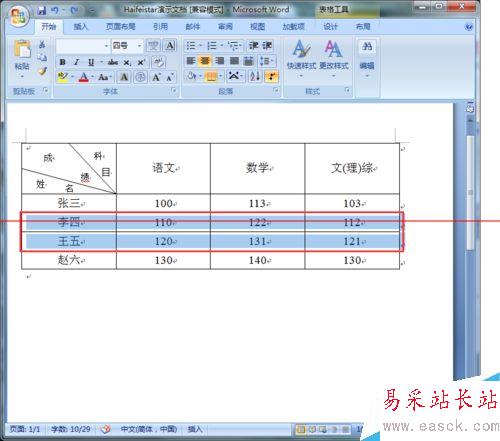Viewport: 500px width, 441px height.
Task: Cut selection with scissors icon
Action: click(x=42, y=44)
